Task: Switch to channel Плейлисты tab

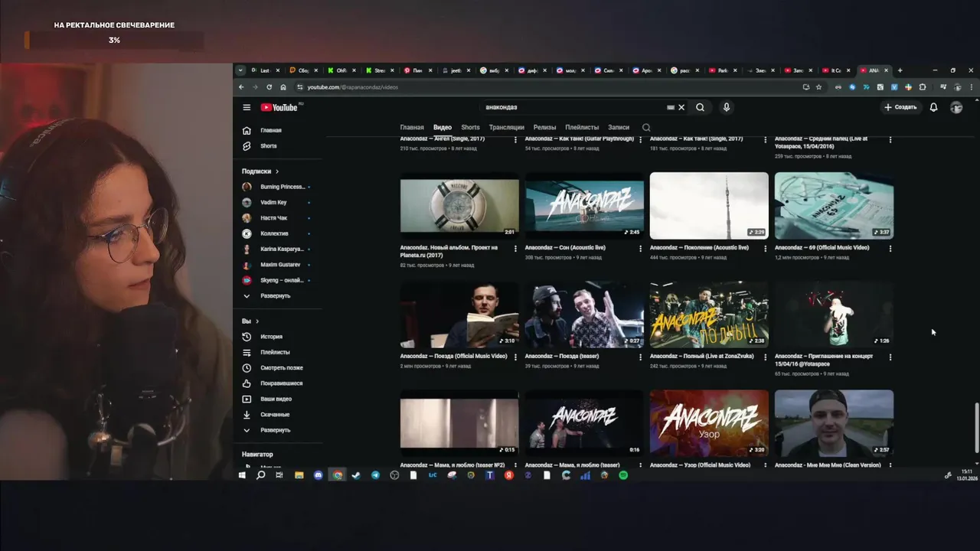Action: [x=582, y=127]
